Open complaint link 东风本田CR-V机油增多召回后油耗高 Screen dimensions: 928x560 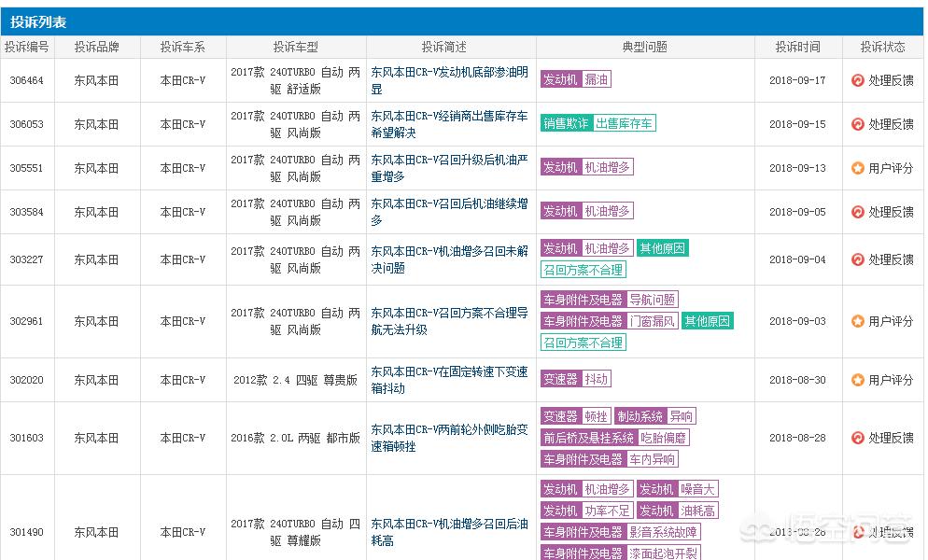pos(449,532)
